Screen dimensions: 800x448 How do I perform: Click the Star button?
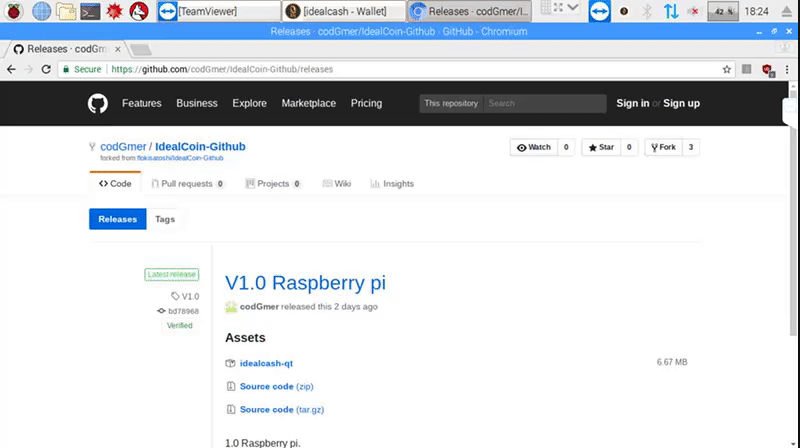(x=601, y=147)
